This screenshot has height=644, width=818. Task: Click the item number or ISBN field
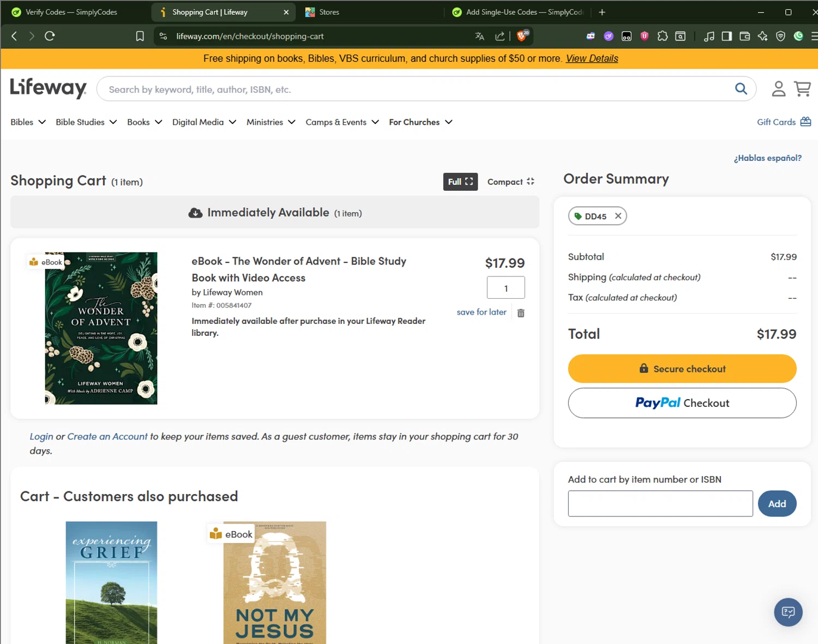point(660,503)
